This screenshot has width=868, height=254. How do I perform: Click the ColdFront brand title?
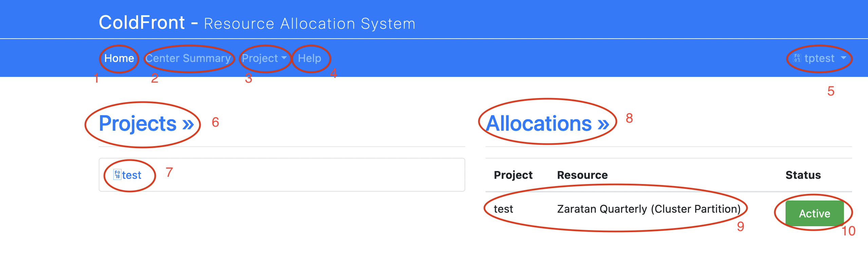point(142,23)
